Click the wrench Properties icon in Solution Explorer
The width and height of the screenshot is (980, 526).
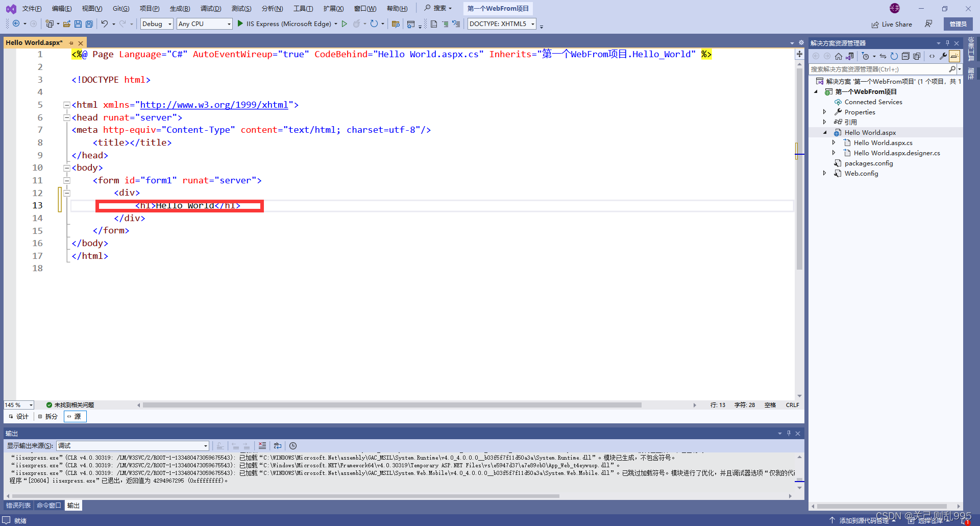coord(943,56)
